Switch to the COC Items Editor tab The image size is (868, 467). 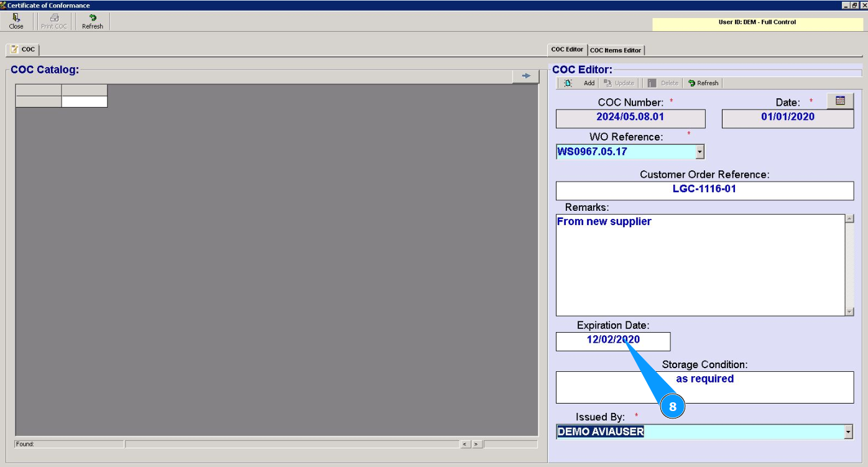click(616, 50)
